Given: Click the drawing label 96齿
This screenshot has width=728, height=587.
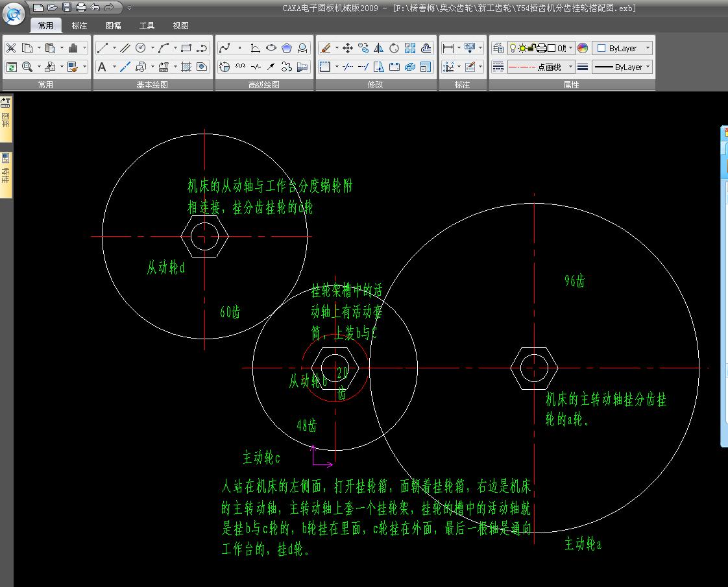Looking at the screenshot, I should coord(574,281).
